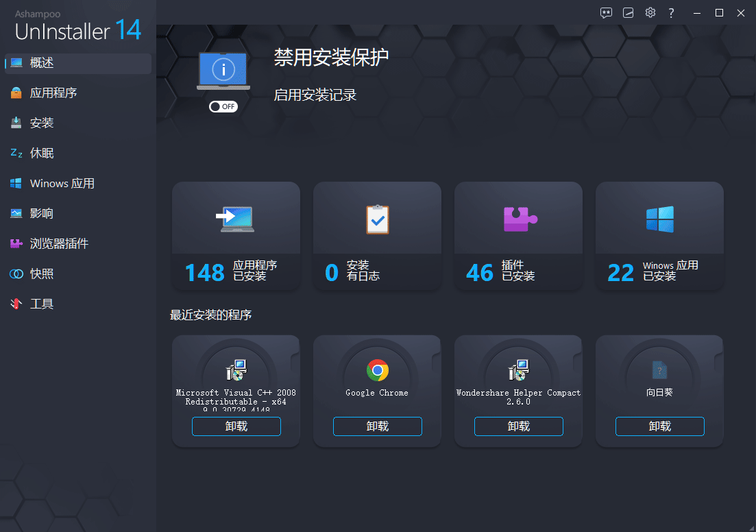Screen dimensions: 756x532
Task: Open settings via the gear icon
Action: tap(650, 12)
